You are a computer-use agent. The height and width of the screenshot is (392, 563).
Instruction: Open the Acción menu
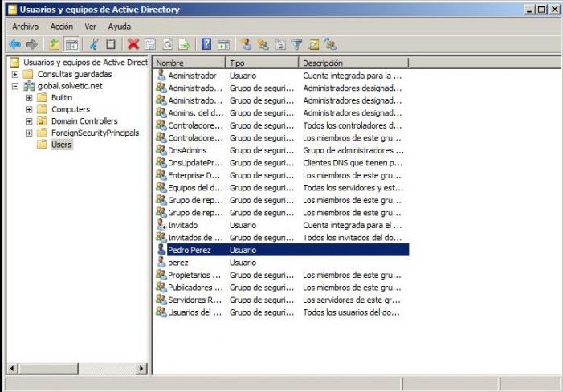tap(61, 27)
